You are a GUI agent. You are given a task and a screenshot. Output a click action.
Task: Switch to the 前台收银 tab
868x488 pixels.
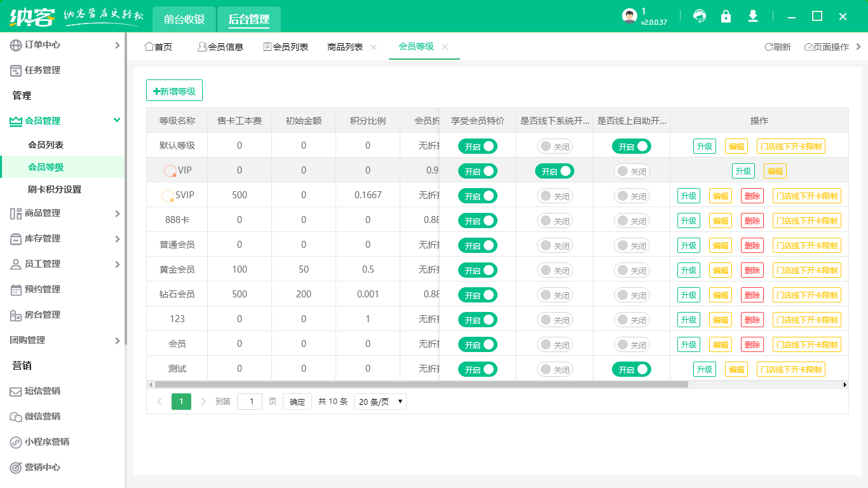tap(184, 19)
